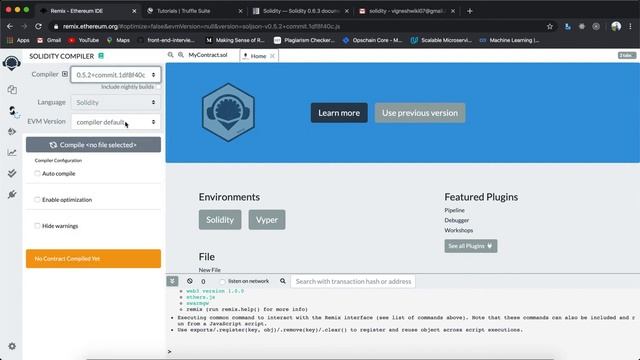This screenshot has width=640, height=360.
Task: Open the File explorers sidebar icon
Action: pos(12,90)
